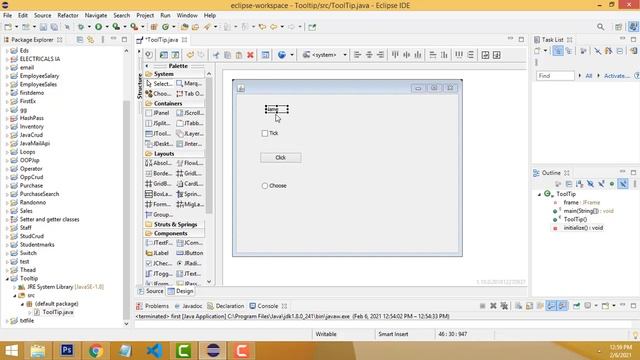Collapse the ToolTip class in Outline

539,194
